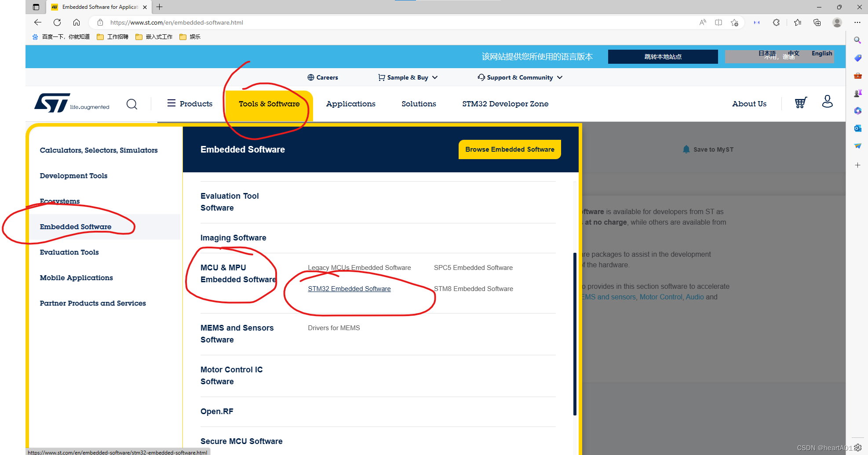Open SPC5 Embedded Software link
The height and width of the screenshot is (455, 868).
click(473, 268)
